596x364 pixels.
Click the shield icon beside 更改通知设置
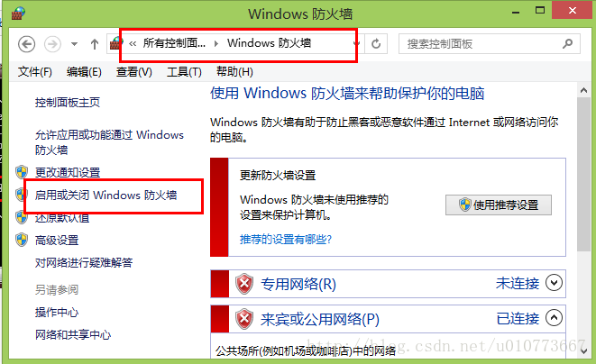(22, 172)
